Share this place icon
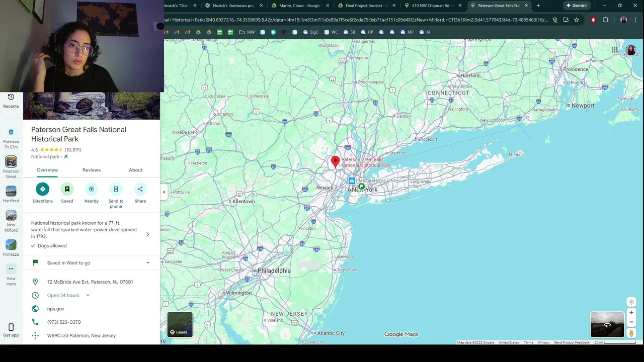The image size is (644, 362). (x=140, y=189)
